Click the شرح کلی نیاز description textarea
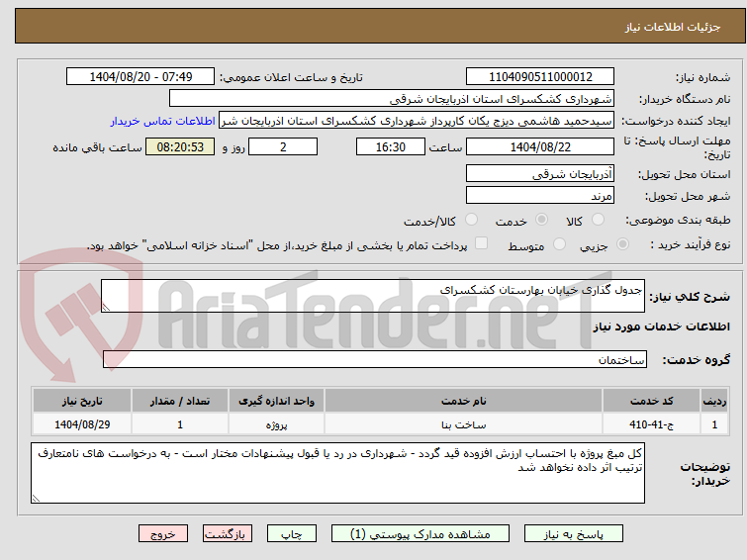747x560 pixels. pyautogui.click(x=373, y=296)
